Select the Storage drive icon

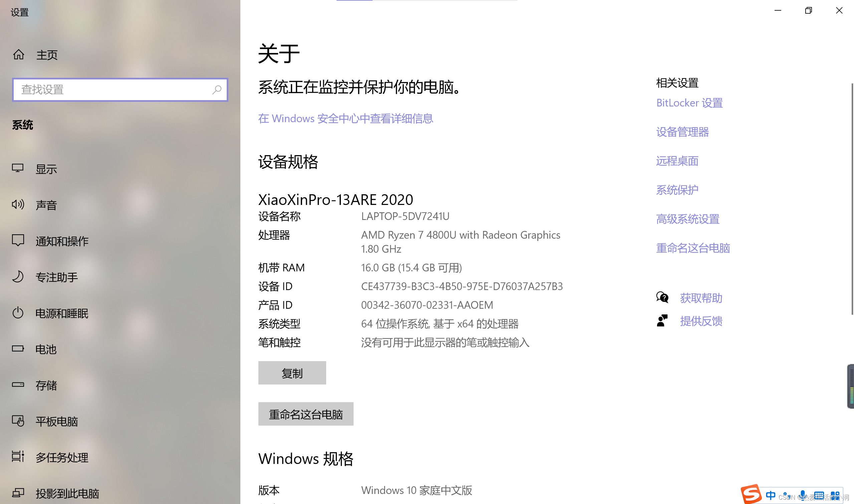point(18,385)
